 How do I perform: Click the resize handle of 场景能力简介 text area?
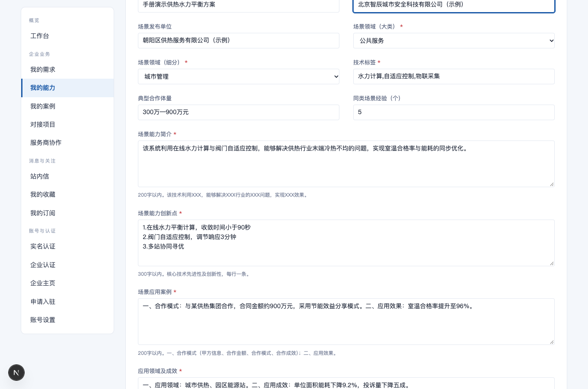tap(552, 184)
